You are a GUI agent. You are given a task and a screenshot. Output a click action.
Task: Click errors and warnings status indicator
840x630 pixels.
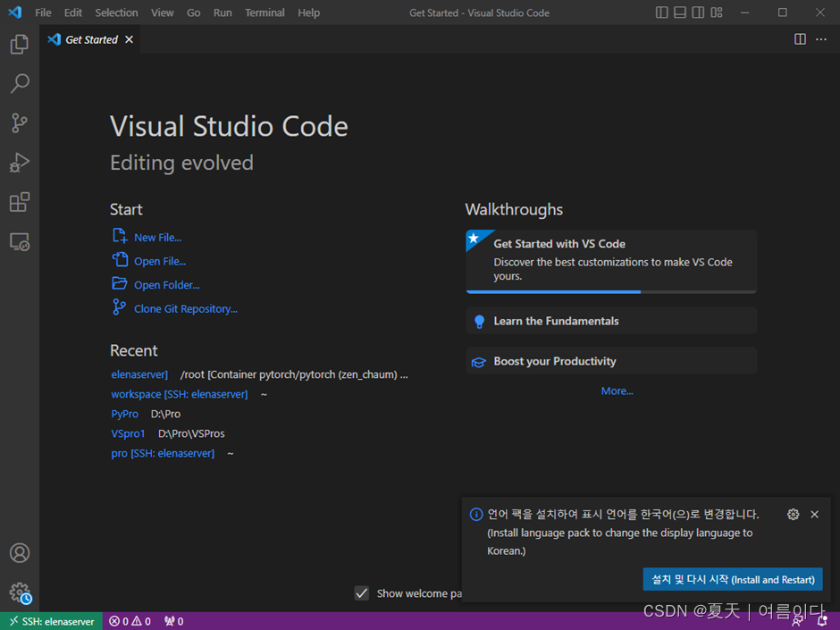coord(130,621)
